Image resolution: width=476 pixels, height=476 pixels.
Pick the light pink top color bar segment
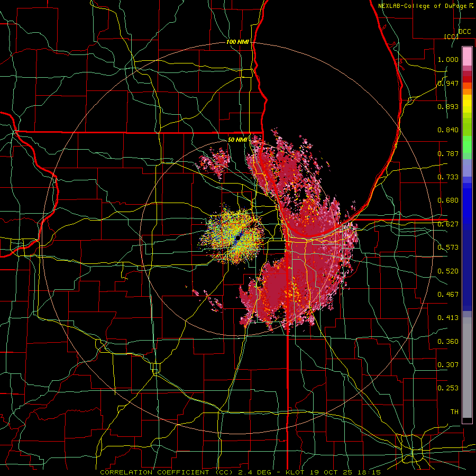coord(467,56)
